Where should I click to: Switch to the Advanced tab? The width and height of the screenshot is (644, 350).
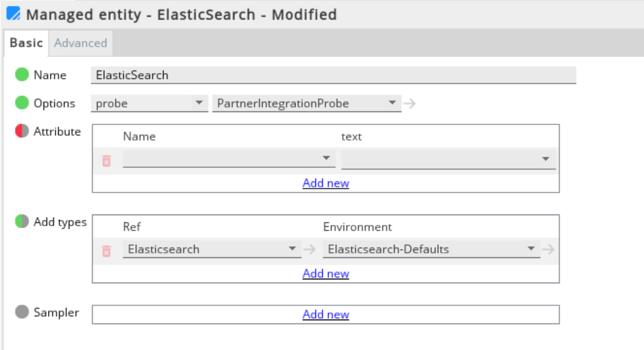(80, 43)
